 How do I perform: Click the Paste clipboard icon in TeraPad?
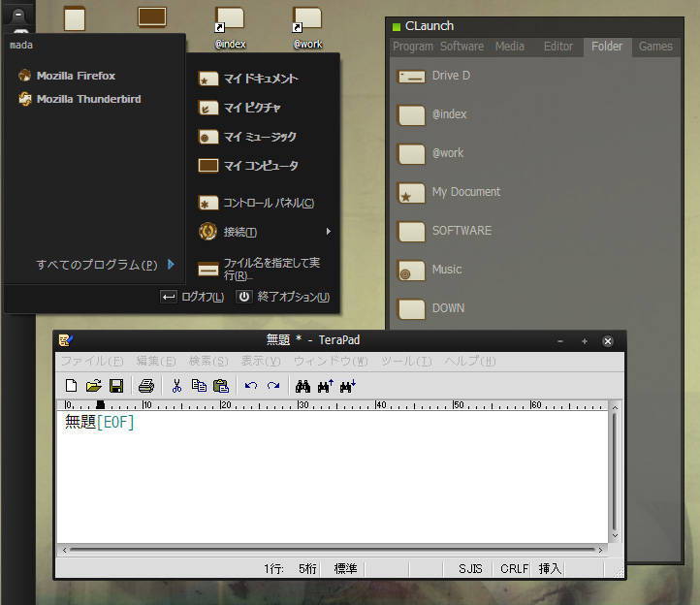point(221,386)
